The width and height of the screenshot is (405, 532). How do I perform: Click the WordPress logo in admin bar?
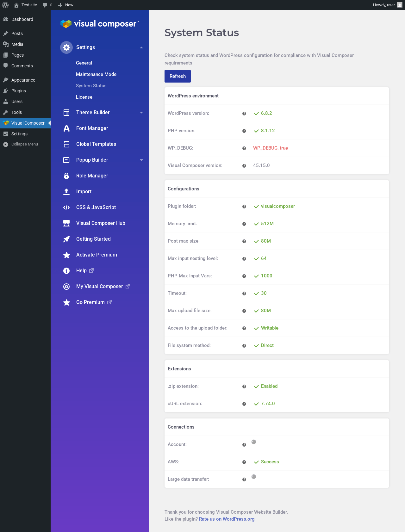tap(5, 5)
